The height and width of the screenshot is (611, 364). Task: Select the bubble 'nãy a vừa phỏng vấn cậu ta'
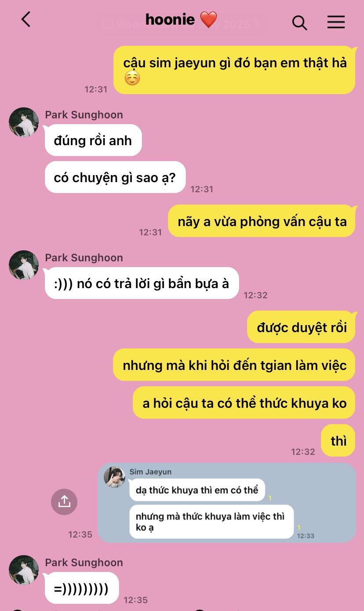click(262, 221)
